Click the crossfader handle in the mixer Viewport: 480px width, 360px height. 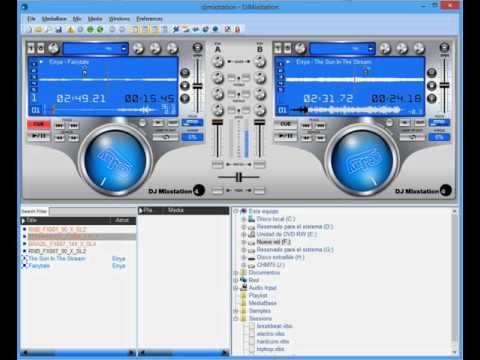(x=238, y=177)
